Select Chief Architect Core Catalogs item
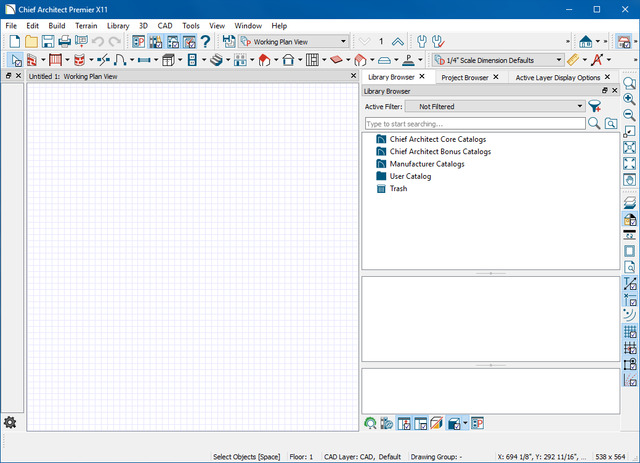 pos(437,139)
